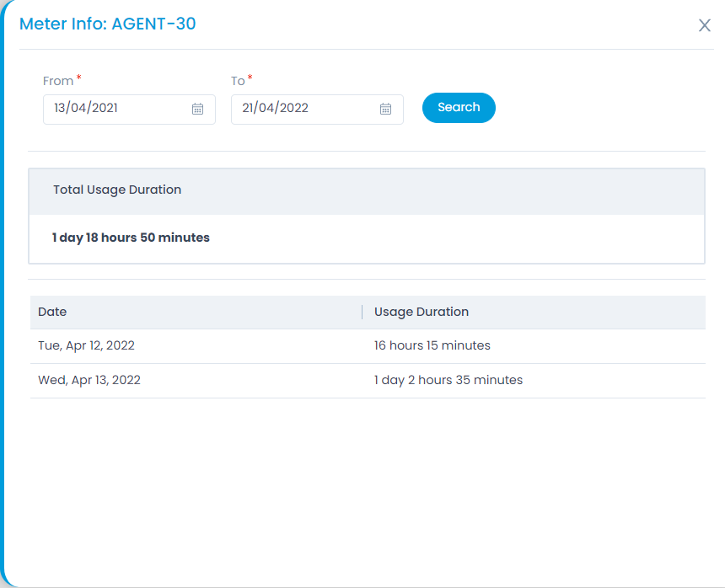Click the total value 1 day 18 hours 50 minutes
Viewport: 725px width, 588px height.
131,238
